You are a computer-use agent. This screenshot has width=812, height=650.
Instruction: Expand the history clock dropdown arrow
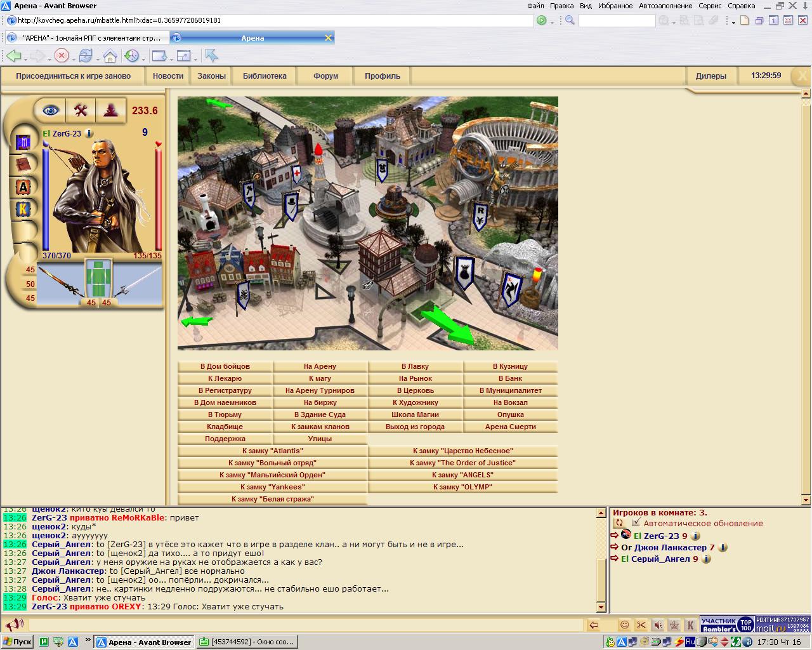(x=143, y=59)
